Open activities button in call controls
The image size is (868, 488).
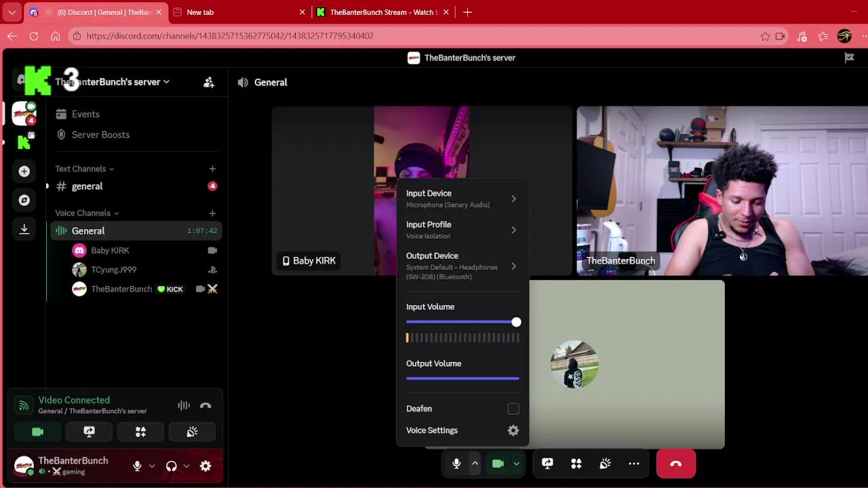point(576,464)
